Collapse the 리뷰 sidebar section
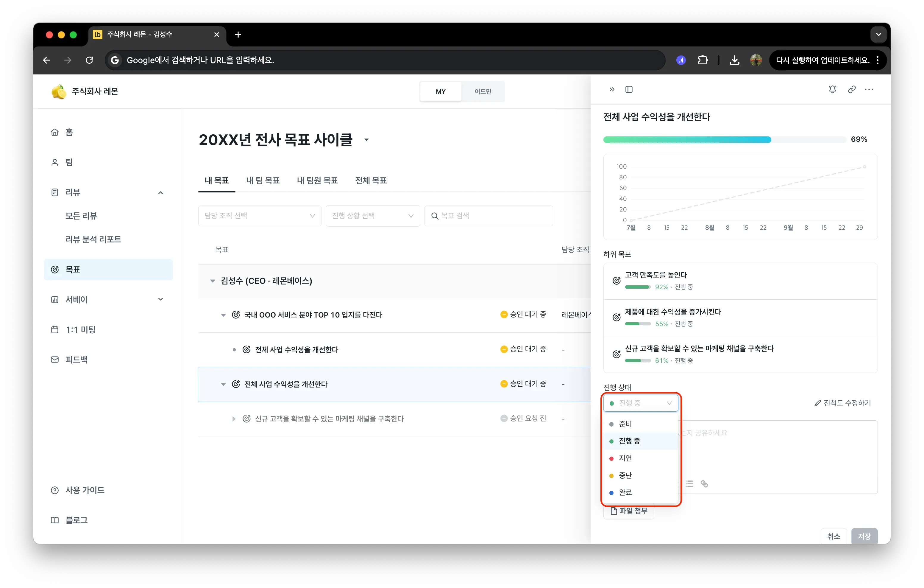The height and width of the screenshot is (588, 924). [x=160, y=192]
